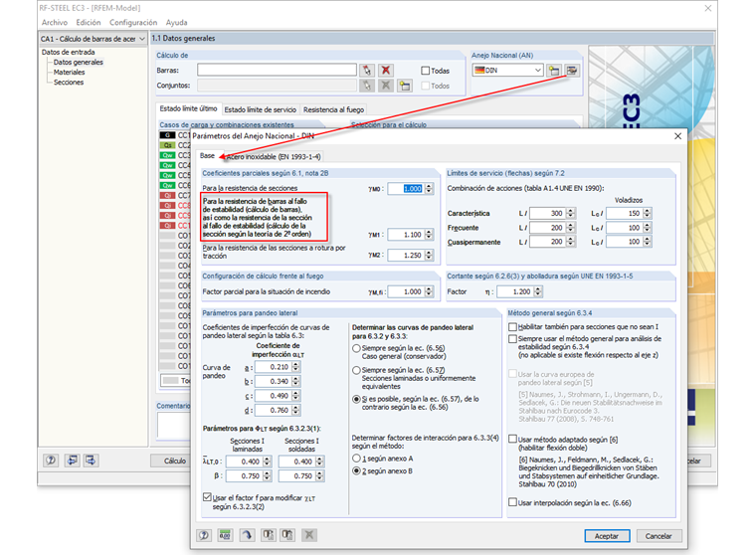The width and height of the screenshot is (756, 555).
Task: Toggle the Todas checkbox for Barras
Action: [426, 71]
